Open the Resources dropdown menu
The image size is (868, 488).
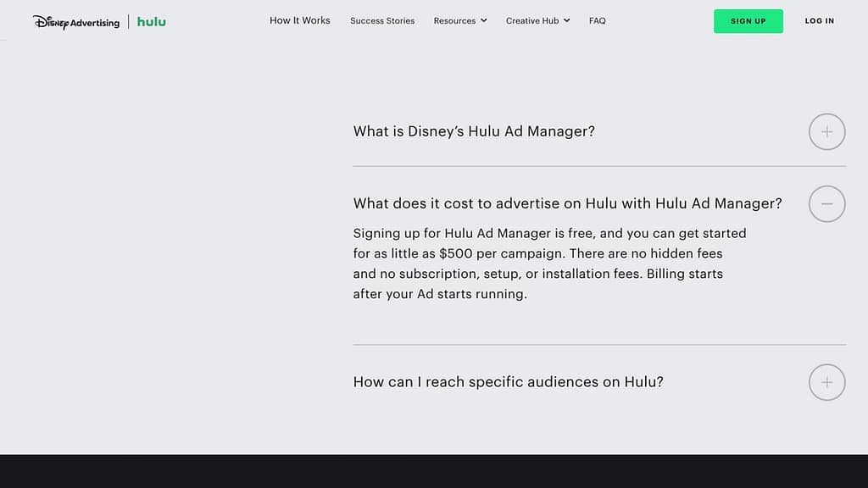click(x=460, y=21)
